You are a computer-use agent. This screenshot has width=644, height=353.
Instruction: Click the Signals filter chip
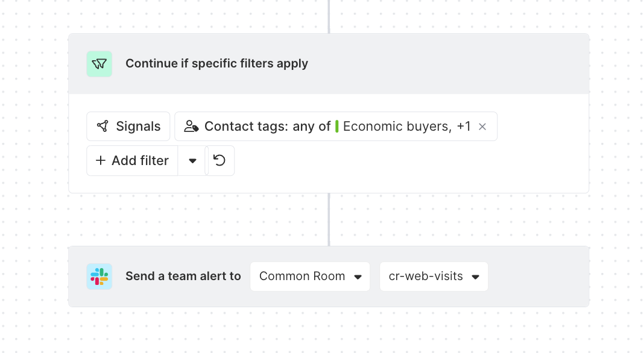point(128,127)
